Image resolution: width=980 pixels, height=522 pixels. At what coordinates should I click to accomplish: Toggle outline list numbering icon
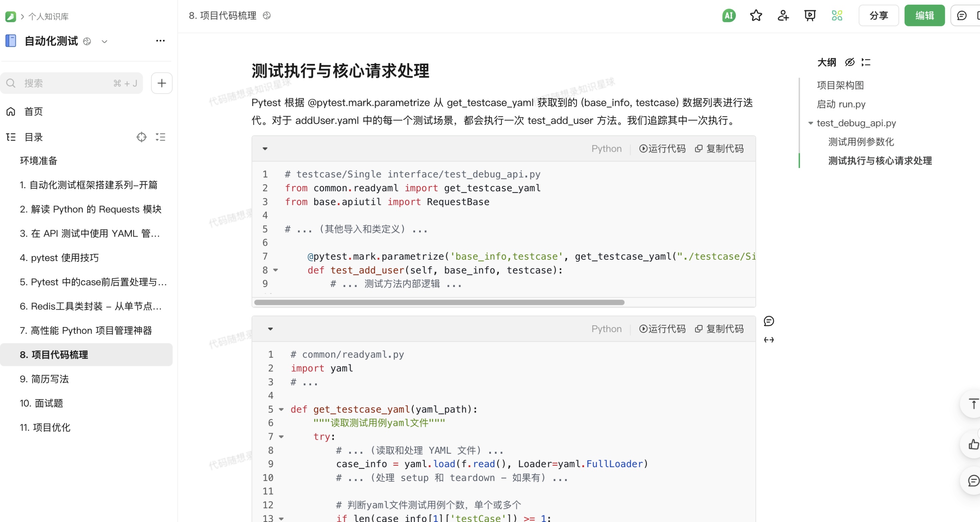click(x=866, y=62)
